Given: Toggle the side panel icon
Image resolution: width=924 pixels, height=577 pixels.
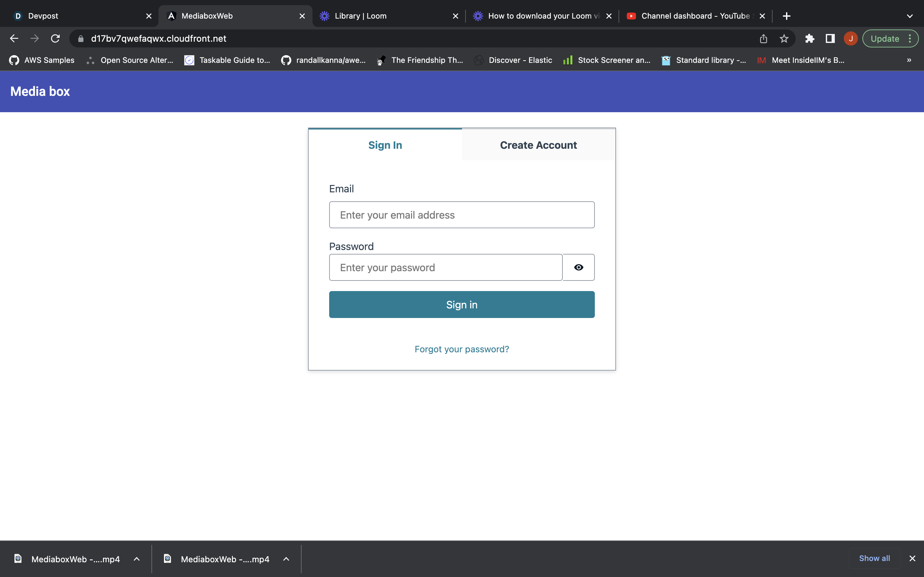Looking at the screenshot, I should [830, 38].
